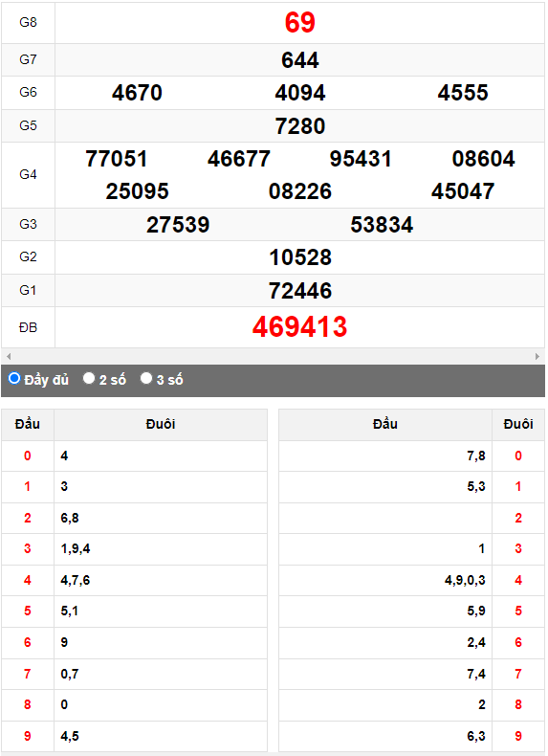The image size is (548, 756).
Task: Click the G5 number 7280
Action: click(299, 126)
